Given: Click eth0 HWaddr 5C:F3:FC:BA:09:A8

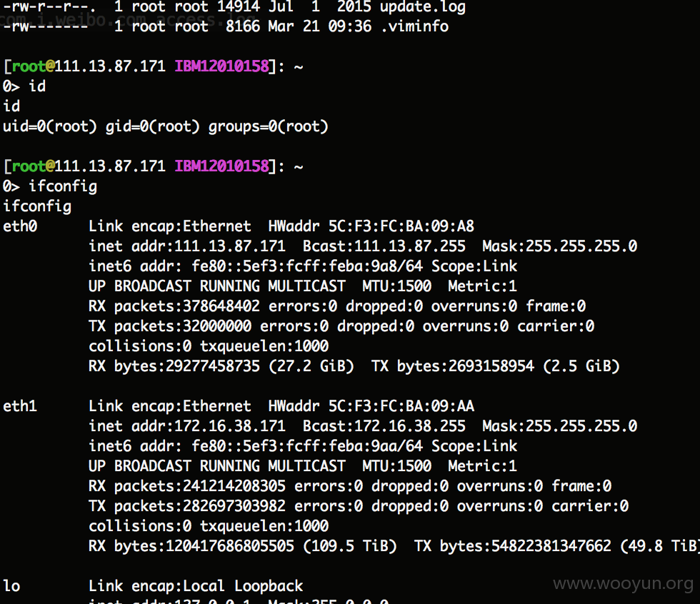Looking at the screenshot, I should [x=371, y=226].
